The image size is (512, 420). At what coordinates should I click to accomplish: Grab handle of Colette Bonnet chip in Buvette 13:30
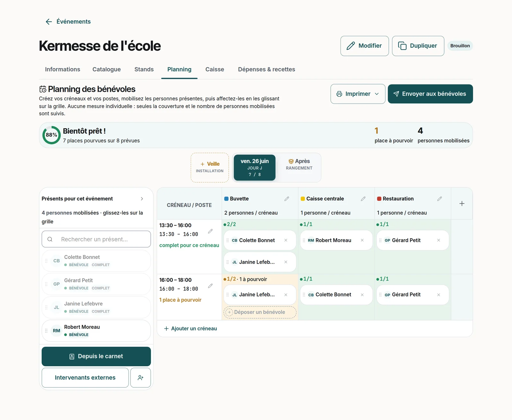pyautogui.click(x=228, y=240)
